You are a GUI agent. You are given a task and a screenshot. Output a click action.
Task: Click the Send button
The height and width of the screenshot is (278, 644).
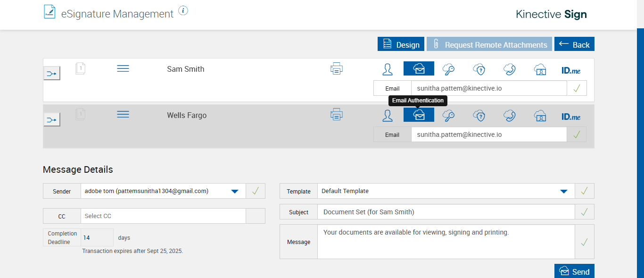574,271
